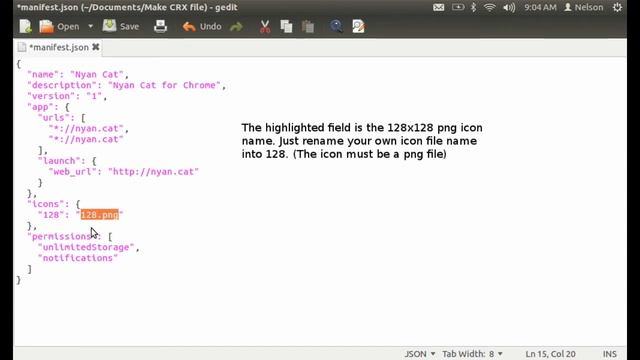The width and height of the screenshot is (640, 360).
Task: Click the Redo arrow icon
Action: coord(236,27)
